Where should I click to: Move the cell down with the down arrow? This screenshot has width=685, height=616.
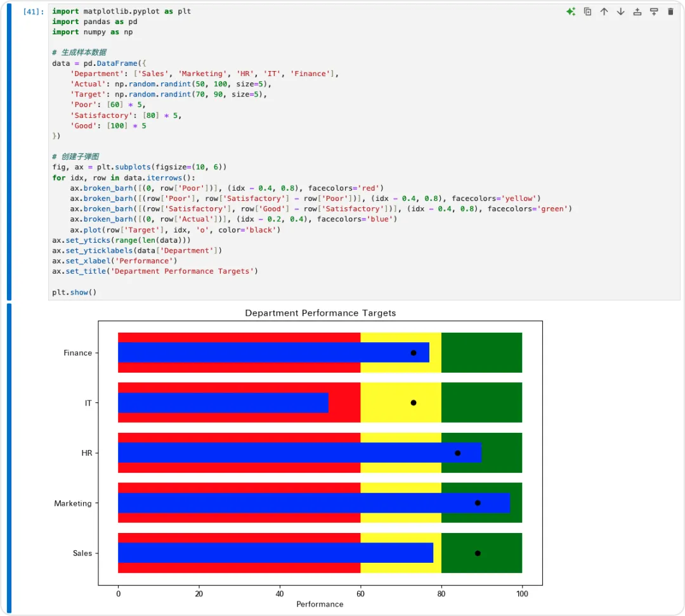coord(621,12)
